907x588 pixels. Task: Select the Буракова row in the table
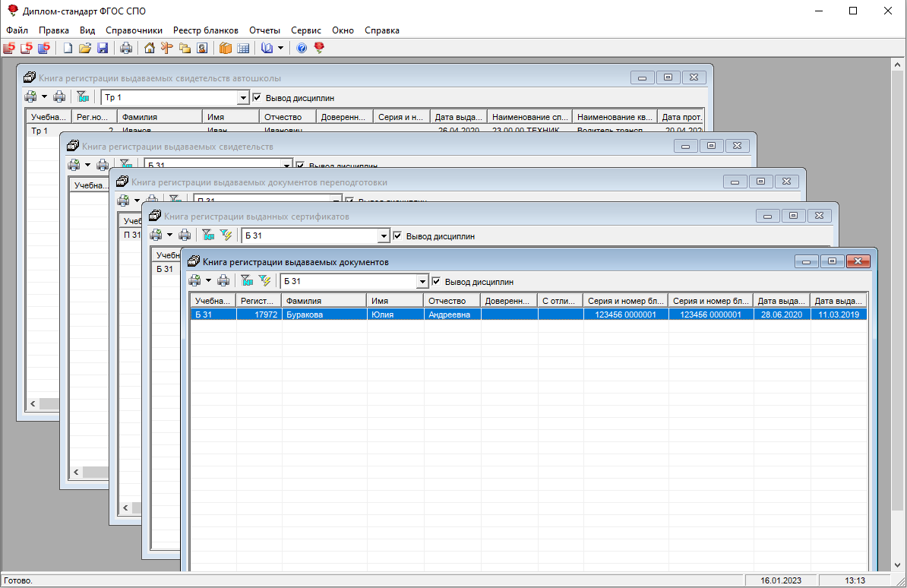click(x=323, y=315)
